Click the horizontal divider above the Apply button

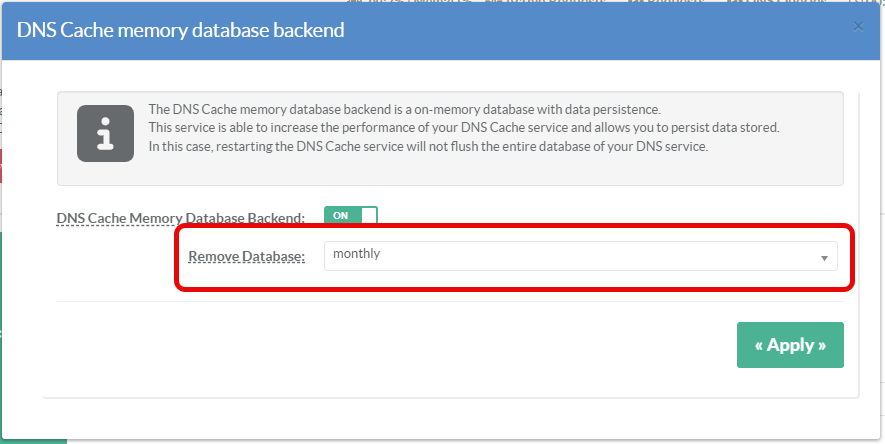[450, 301]
